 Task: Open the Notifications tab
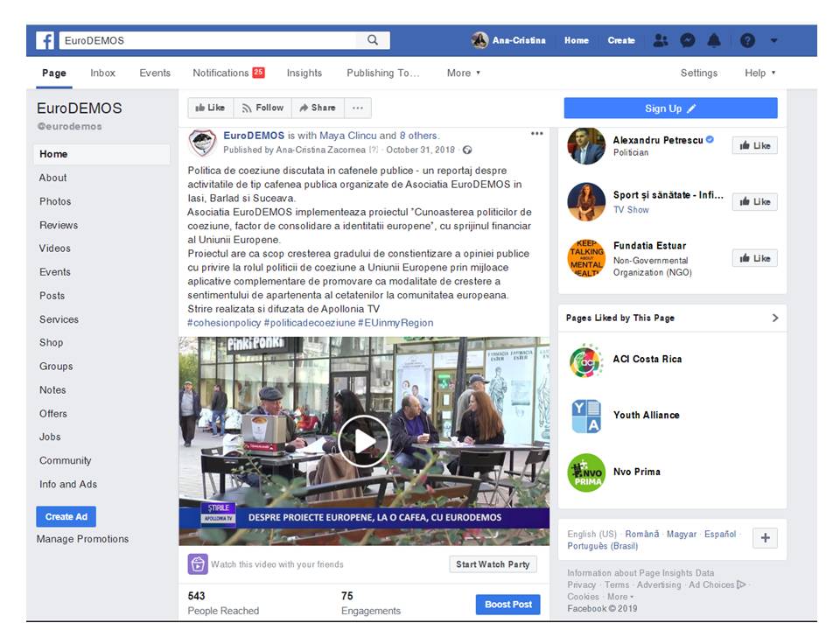228,73
